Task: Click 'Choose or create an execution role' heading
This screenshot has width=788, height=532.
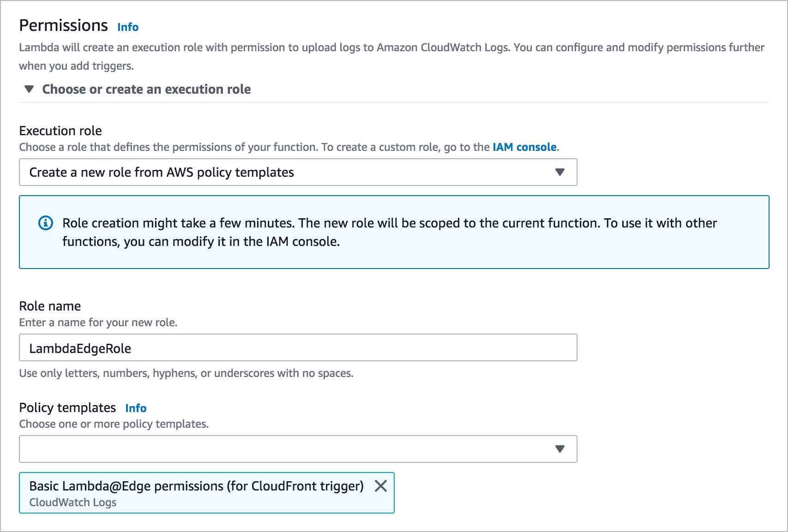Action: pos(146,89)
